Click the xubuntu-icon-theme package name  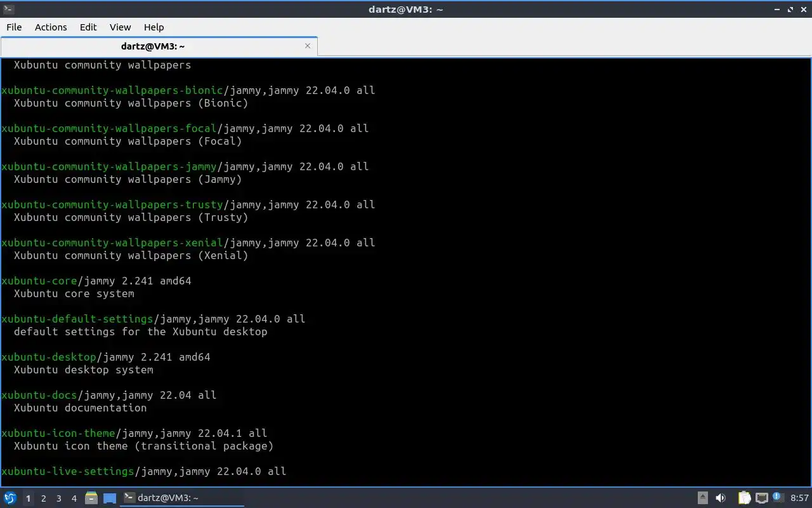coord(58,433)
